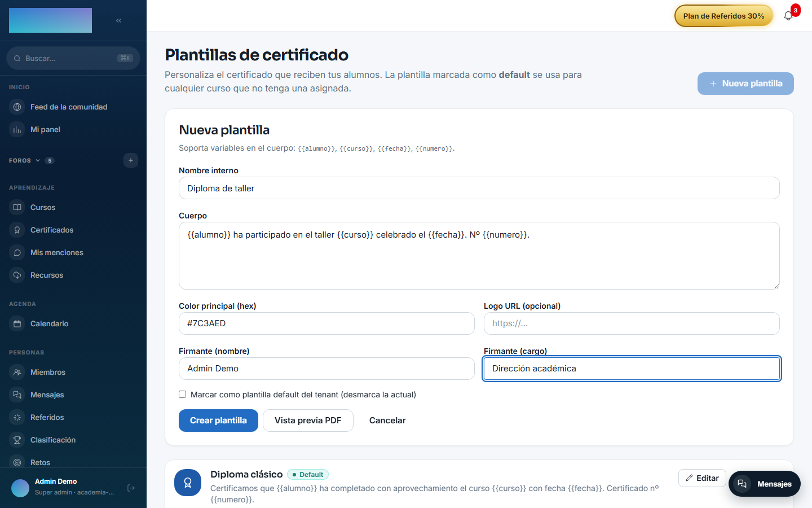Screen dimensions: 812x508
Task: Click the Retos target icon
Action: point(17,462)
